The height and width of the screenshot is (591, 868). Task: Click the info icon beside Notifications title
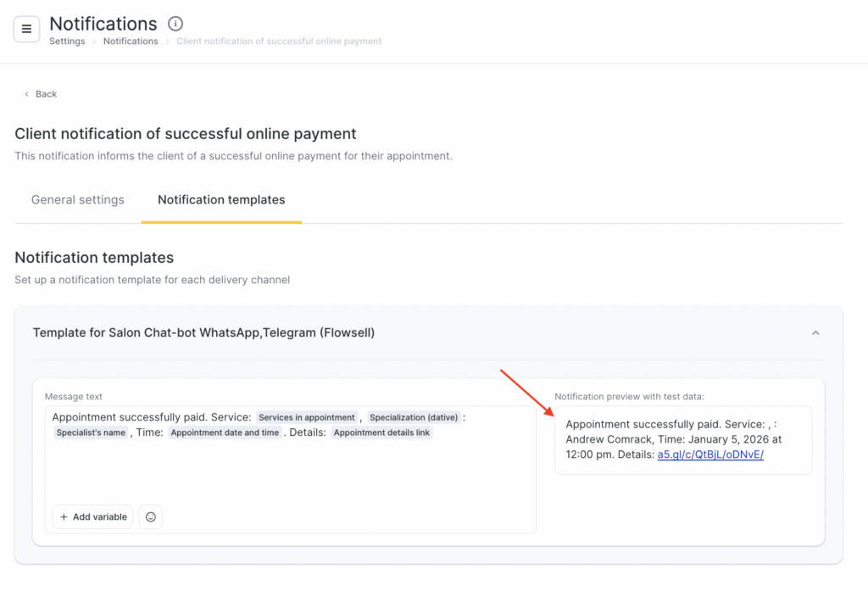point(175,24)
